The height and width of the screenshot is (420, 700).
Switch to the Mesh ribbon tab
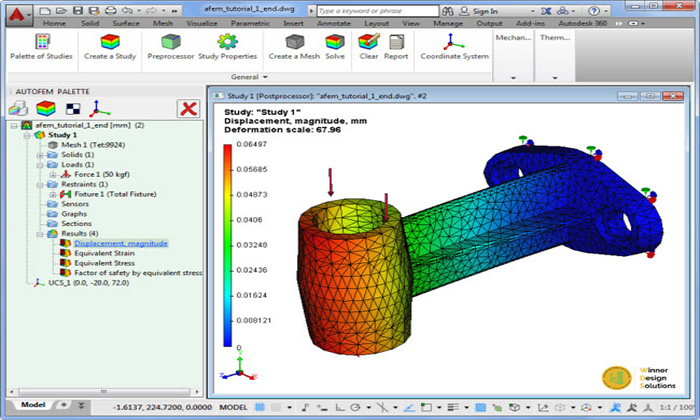click(x=162, y=23)
